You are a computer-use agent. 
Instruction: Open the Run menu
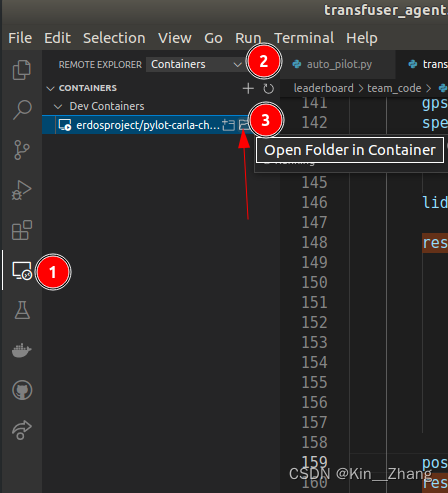[248, 38]
